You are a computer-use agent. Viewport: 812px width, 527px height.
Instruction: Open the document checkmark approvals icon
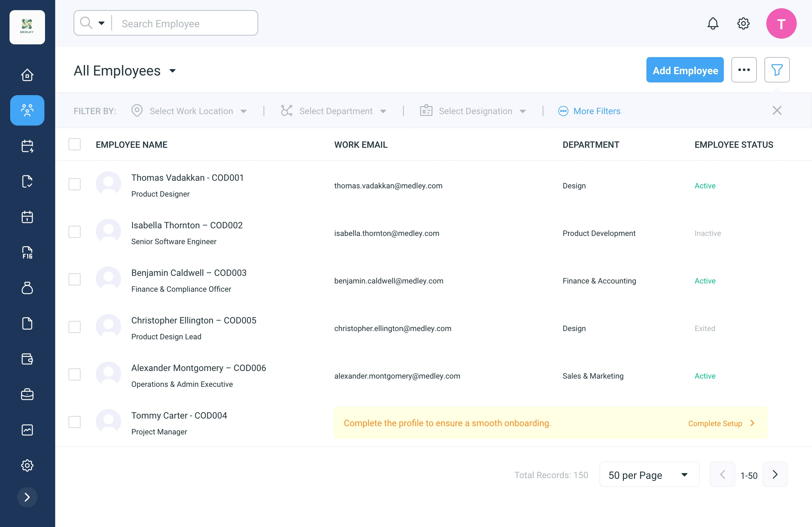point(27,181)
